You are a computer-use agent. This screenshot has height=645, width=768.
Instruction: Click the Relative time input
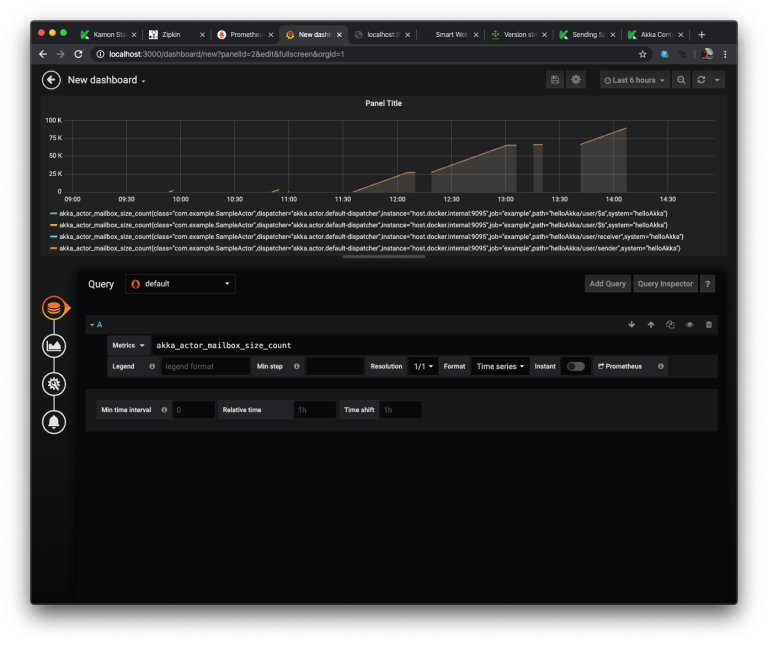pyautogui.click(x=315, y=410)
